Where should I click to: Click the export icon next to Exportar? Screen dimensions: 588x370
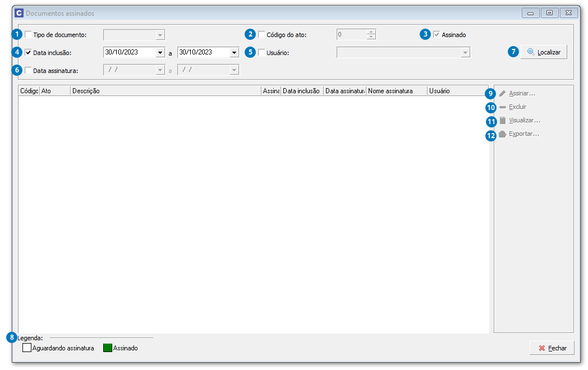[503, 134]
